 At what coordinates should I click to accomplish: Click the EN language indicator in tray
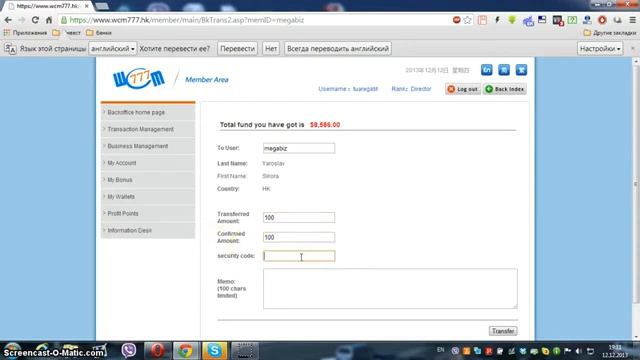[440, 350]
